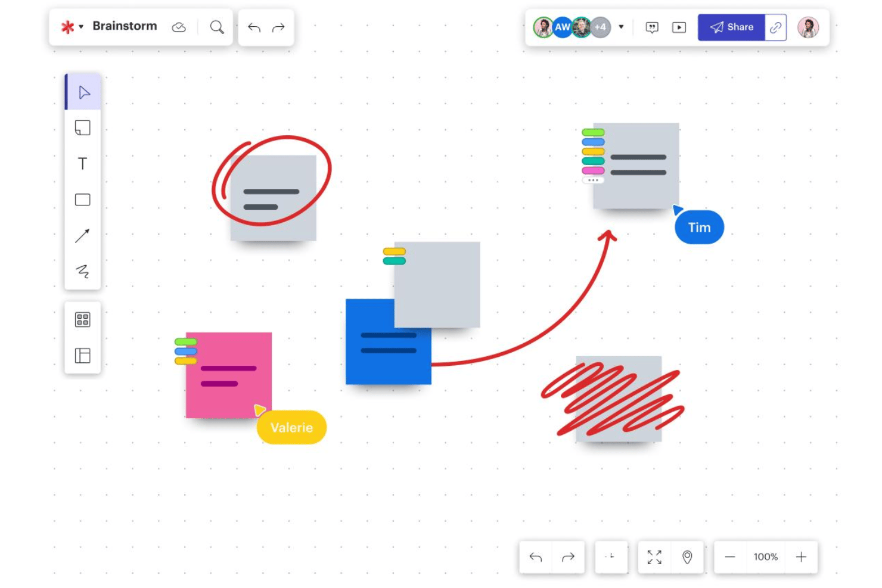Click the small grid-dots icon beside fit-to-screen
This screenshot has width=882, height=588.
tap(611, 556)
